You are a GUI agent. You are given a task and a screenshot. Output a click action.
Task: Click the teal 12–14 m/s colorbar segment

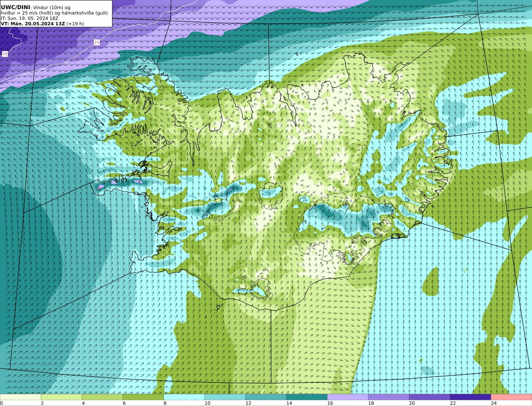click(266, 397)
